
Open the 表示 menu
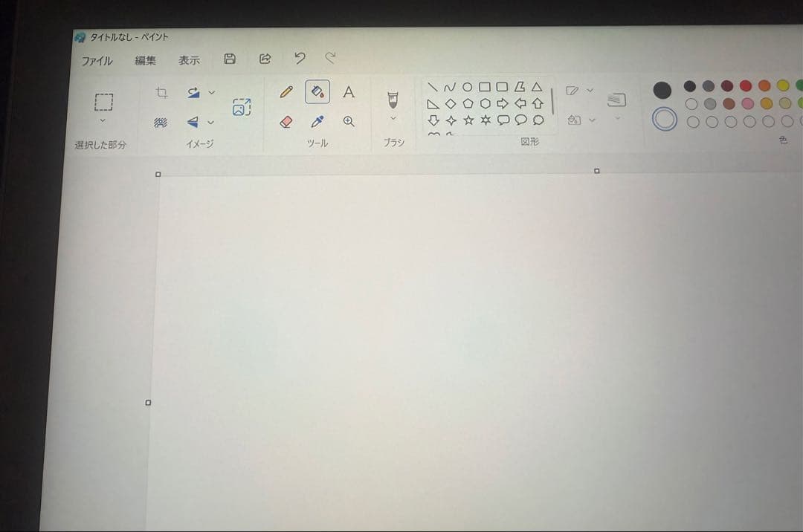pos(189,61)
